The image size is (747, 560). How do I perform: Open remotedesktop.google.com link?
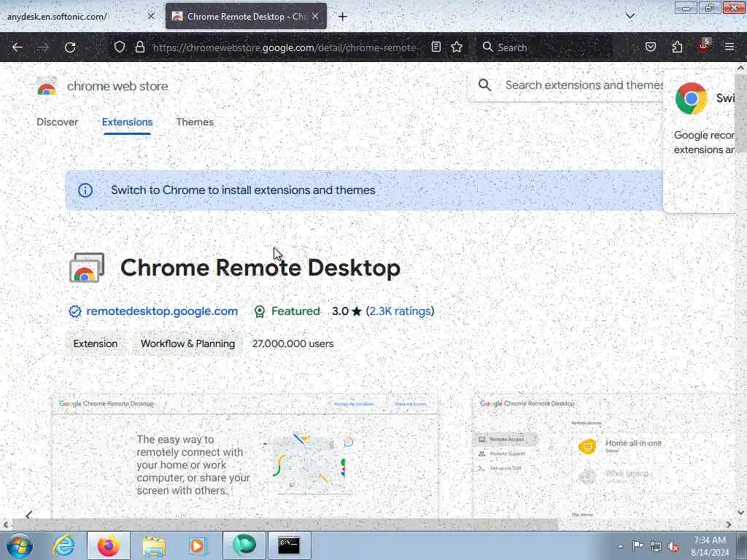162,311
